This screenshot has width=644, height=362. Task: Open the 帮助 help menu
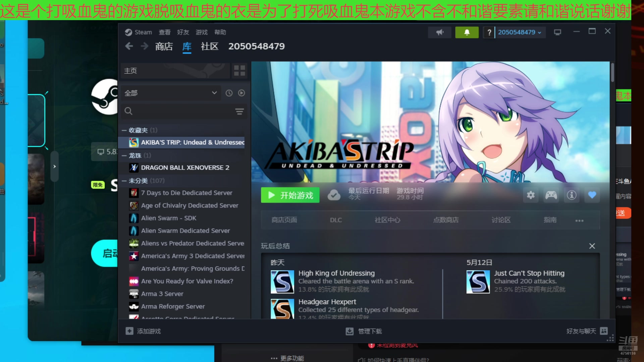click(x=220, y=32)
